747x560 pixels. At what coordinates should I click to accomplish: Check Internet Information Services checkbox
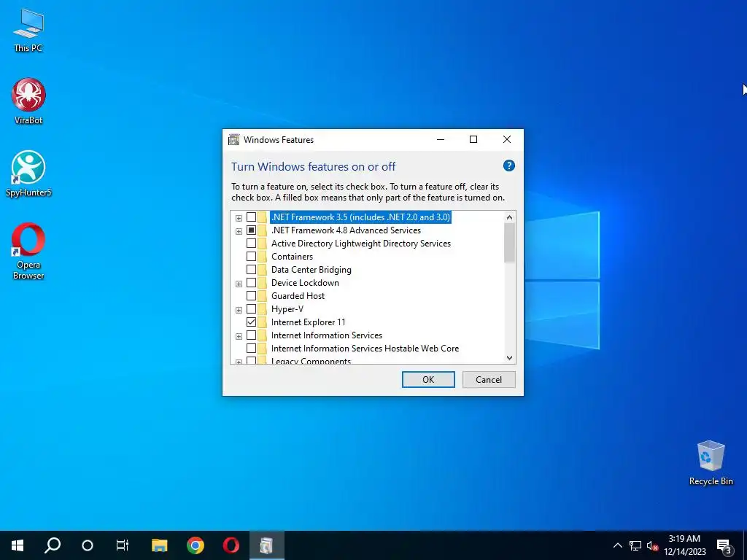pos(251,335)
